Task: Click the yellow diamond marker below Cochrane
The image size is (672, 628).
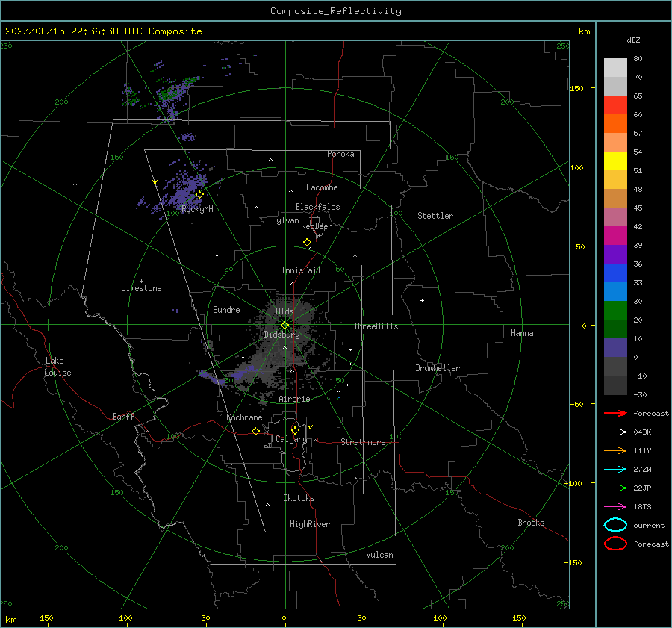Action: click(x=256, y=432)
